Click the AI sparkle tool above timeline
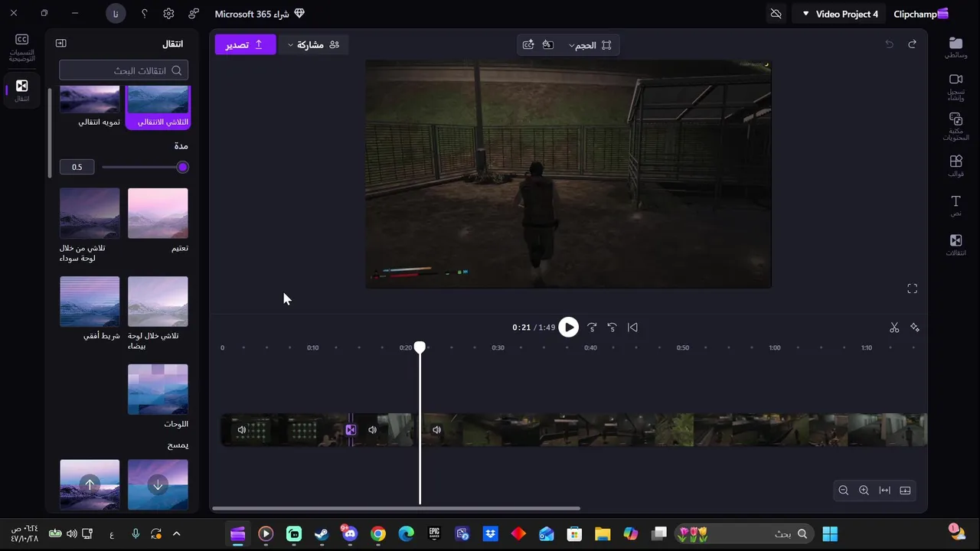The image size is (980, 551). pos(915,328)
